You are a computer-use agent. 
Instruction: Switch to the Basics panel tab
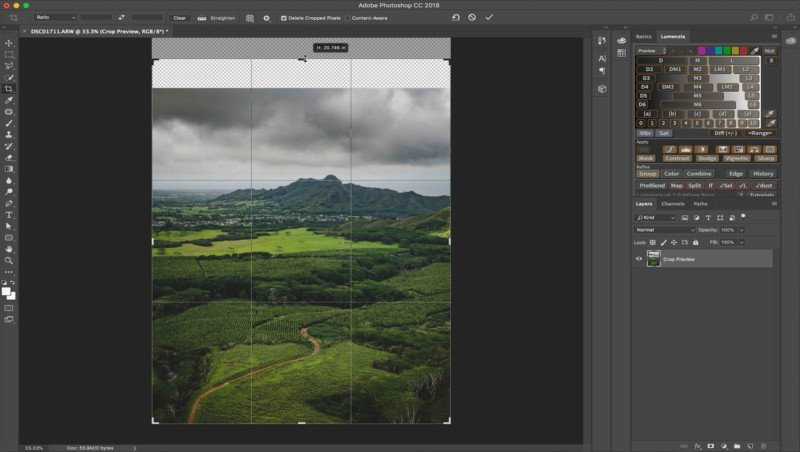644,36
